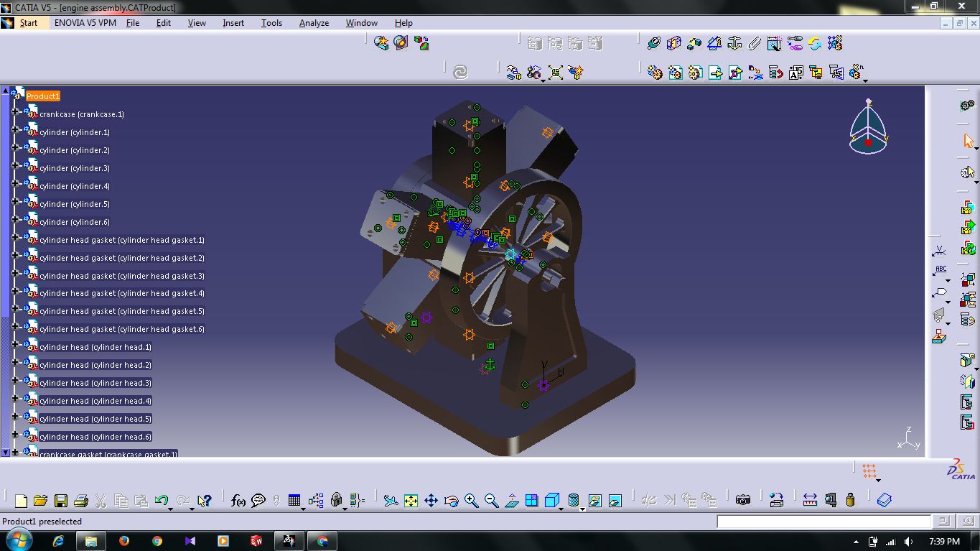Click the 3D compass in the viewport
This screenshot has height=551, width=980.
pos(868,126)
